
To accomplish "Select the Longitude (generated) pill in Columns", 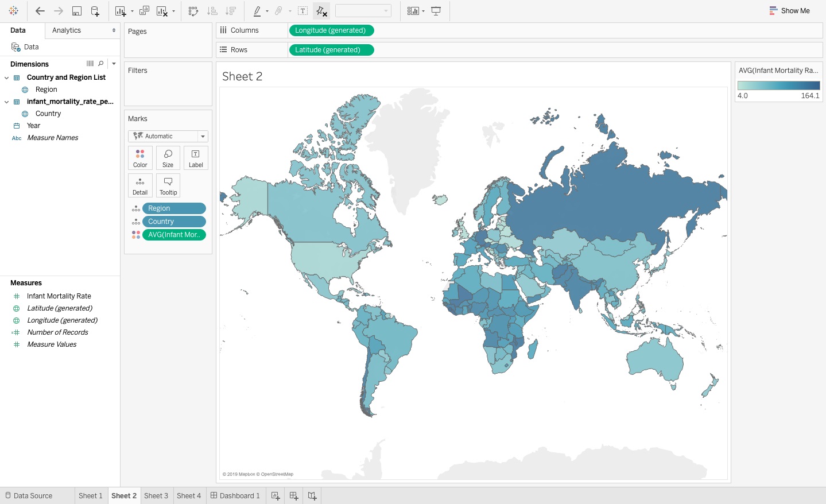I will pyautogui.click(x=331, y=30).
